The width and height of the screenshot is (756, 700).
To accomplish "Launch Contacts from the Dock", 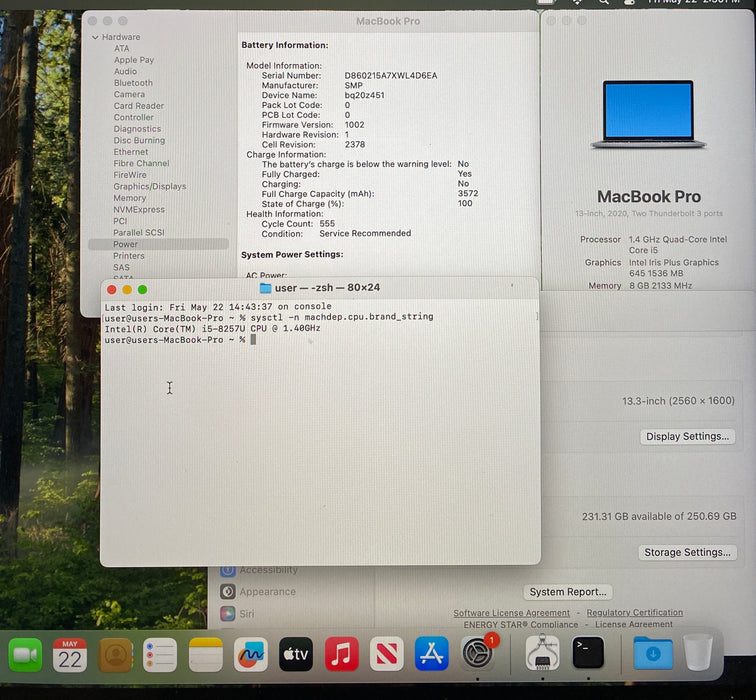I will point(115,655).
